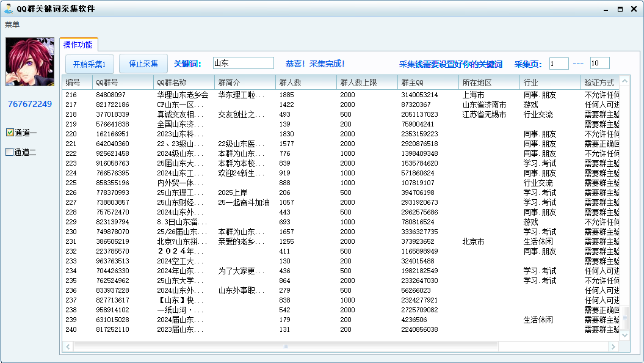
Task: Sort by the 群人数 column header
Action: 306,82
